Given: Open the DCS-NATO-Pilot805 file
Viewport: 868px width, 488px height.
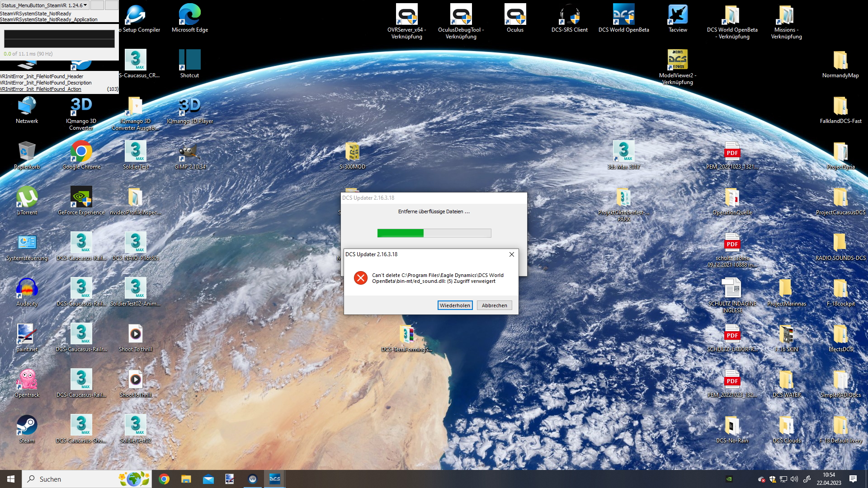Looking at the screenshot, I should click(x=136, y=247).
